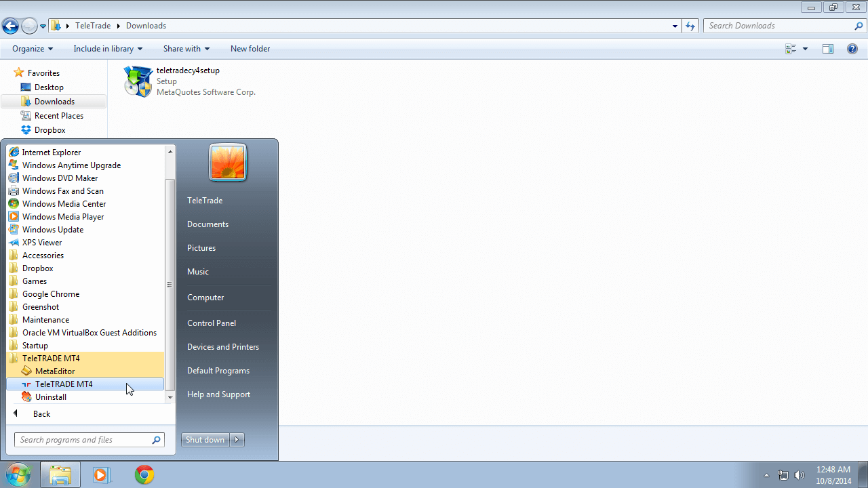
Task: Toggle the preview pane button
Action: [x=827, y=49]
